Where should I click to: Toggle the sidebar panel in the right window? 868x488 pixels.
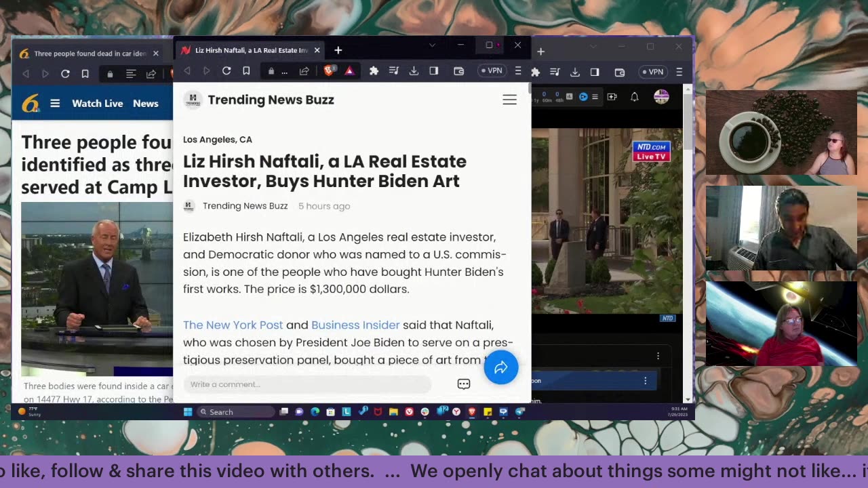595,72
